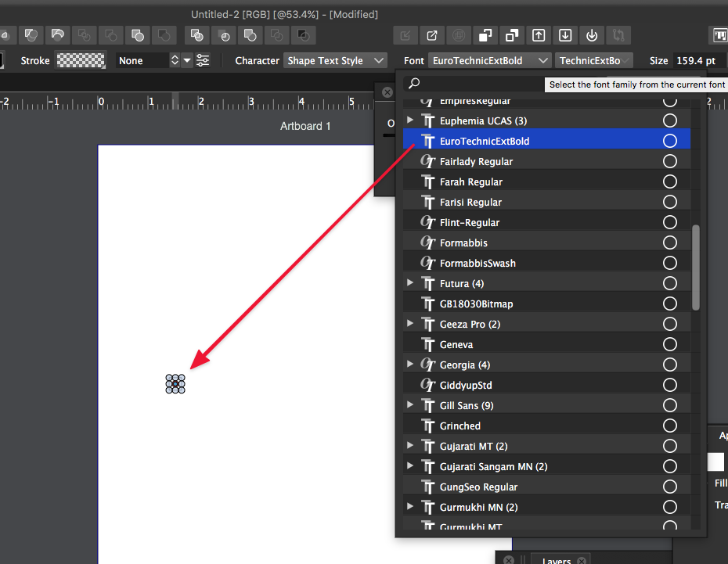Expand the Gill Sans (9) font group
728x564 pixels.
click(x=410, y=405)
